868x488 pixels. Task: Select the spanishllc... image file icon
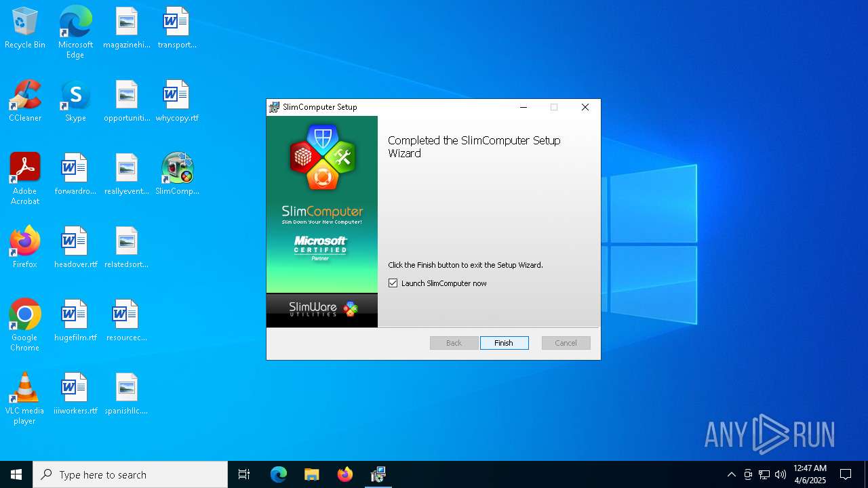pos(127,394)
